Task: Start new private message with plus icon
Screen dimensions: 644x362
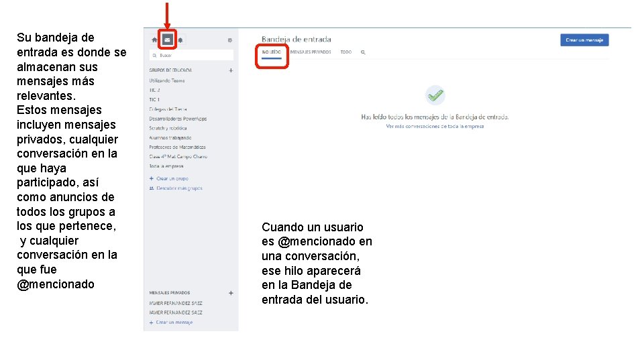Action: [231, 293]
